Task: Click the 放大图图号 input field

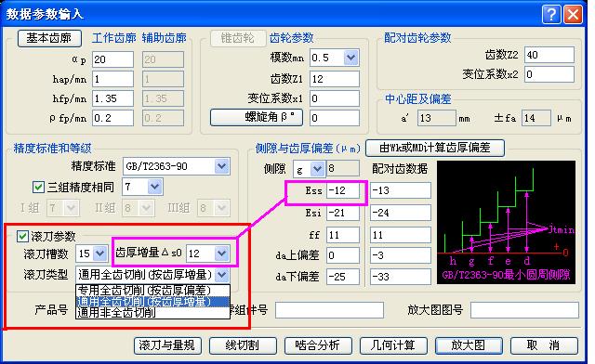Action: tap(524, 310)
